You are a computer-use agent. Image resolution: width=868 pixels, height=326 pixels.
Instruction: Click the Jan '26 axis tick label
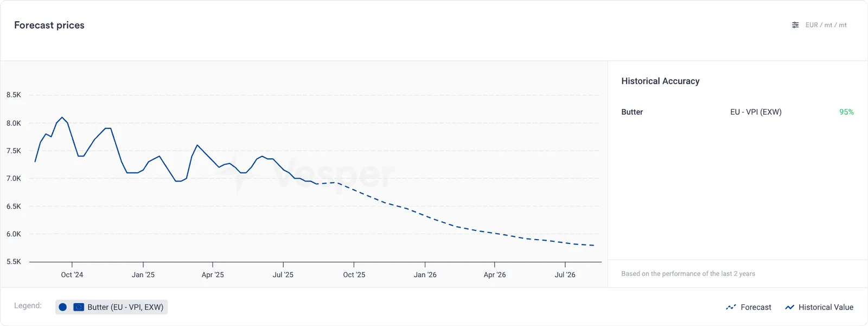[x=425, y=275]
